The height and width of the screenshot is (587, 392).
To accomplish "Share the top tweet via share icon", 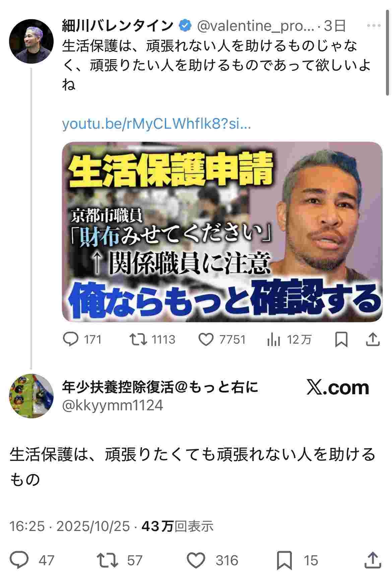I will coord(373,339).
